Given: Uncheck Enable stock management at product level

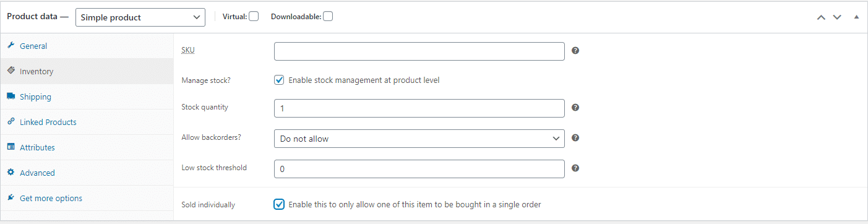Looking at the screenshot, I should [x=279, y=80].
